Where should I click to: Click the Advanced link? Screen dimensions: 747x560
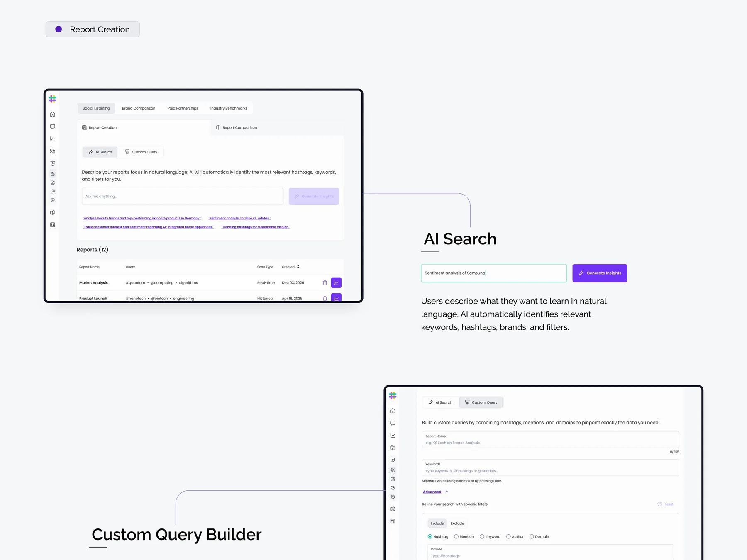click(432, 492)
